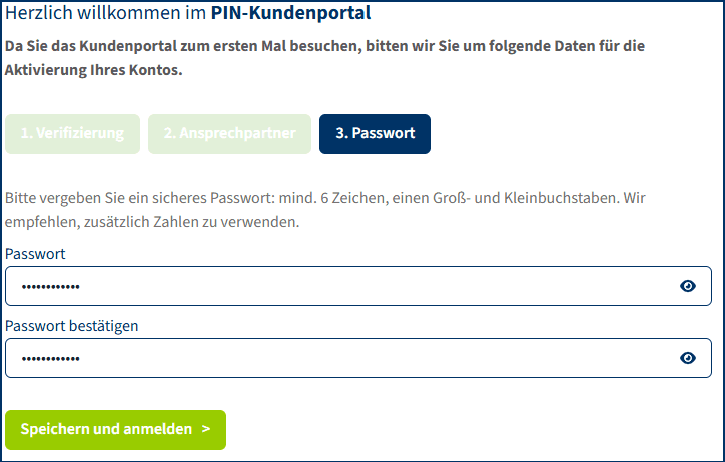Toggle visibility in Passwort bestätigen field
725x462 pixels.
[x=688, y=358]
